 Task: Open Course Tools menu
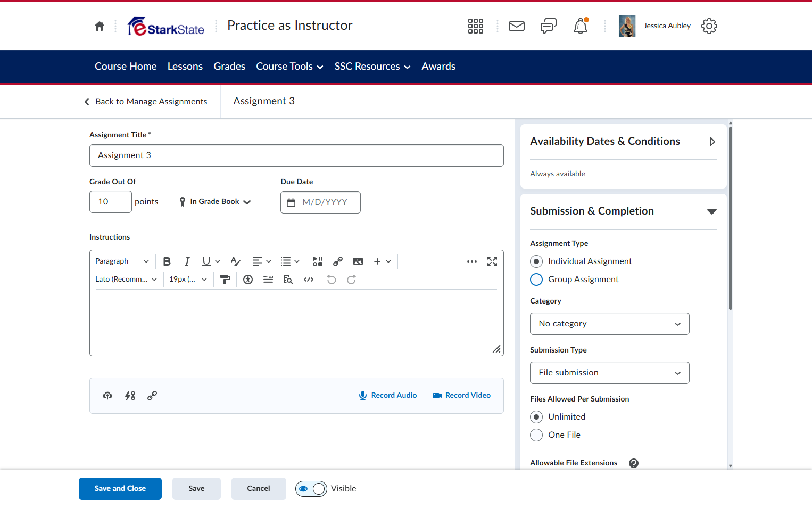tap(290, 67)
